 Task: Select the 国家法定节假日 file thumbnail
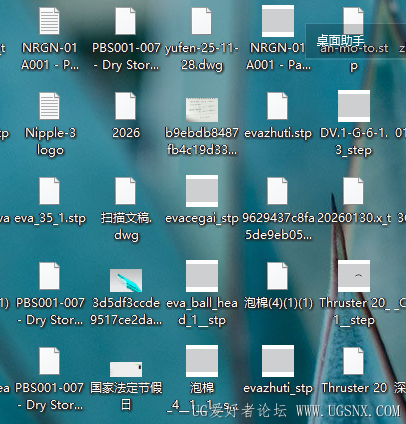coord(126,369)
